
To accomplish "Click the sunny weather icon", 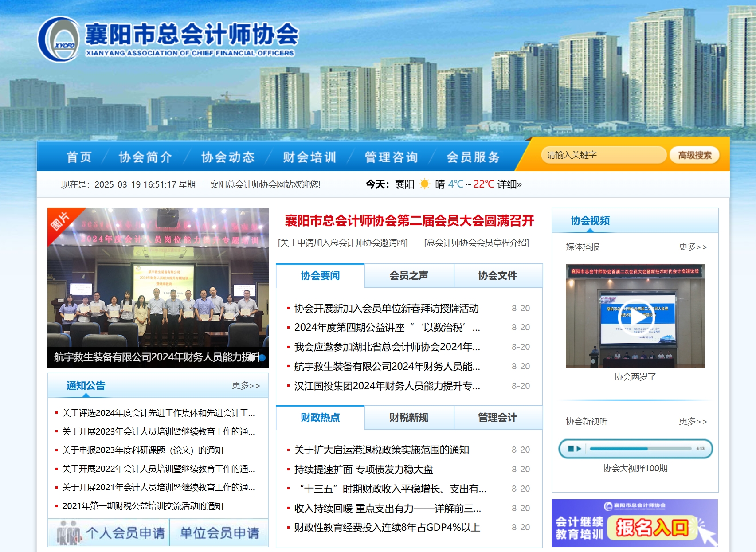I will point(424,184).
